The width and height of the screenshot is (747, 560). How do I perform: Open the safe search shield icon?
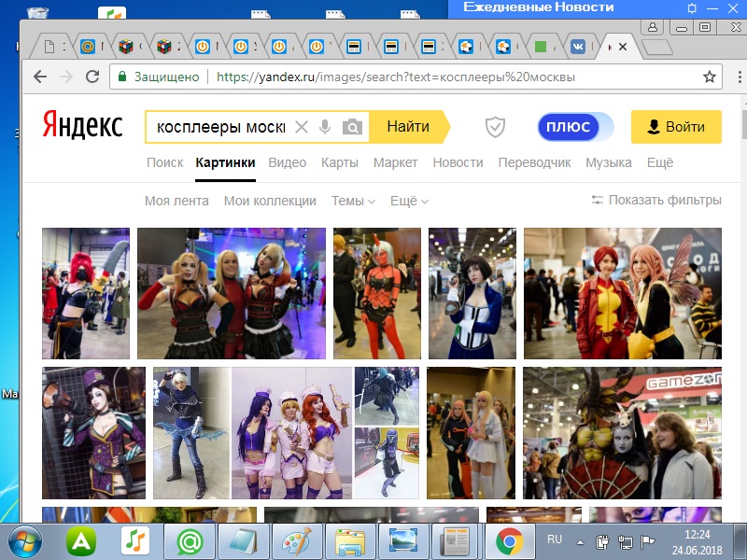[x=495, y=127]
